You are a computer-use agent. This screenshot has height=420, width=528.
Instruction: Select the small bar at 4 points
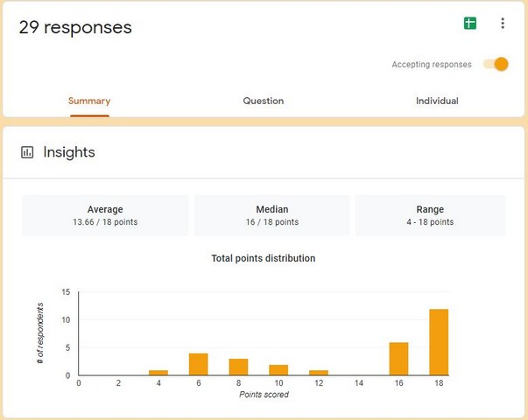pyautogui.click(x=158, y=373)
